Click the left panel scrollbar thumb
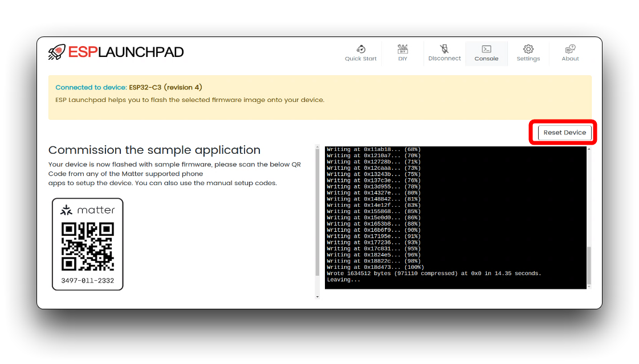Screen dimensions: 639x364 [x=318, y=212]
